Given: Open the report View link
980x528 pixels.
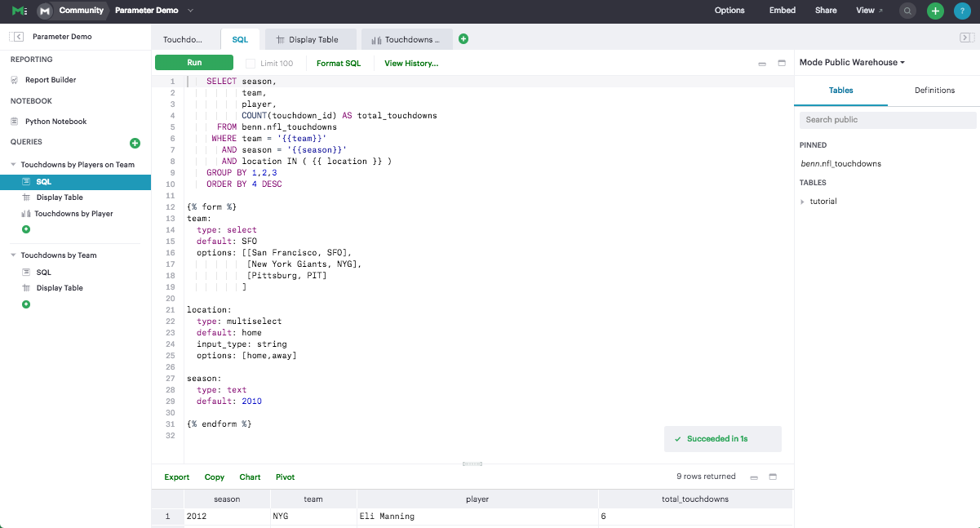Looking at the screenshot, I should 869,11.
